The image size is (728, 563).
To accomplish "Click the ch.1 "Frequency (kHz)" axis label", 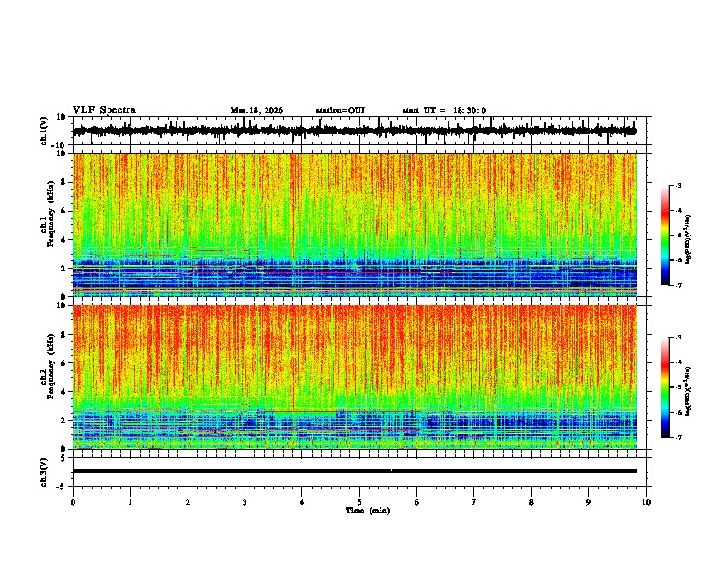I will [51, 213].
